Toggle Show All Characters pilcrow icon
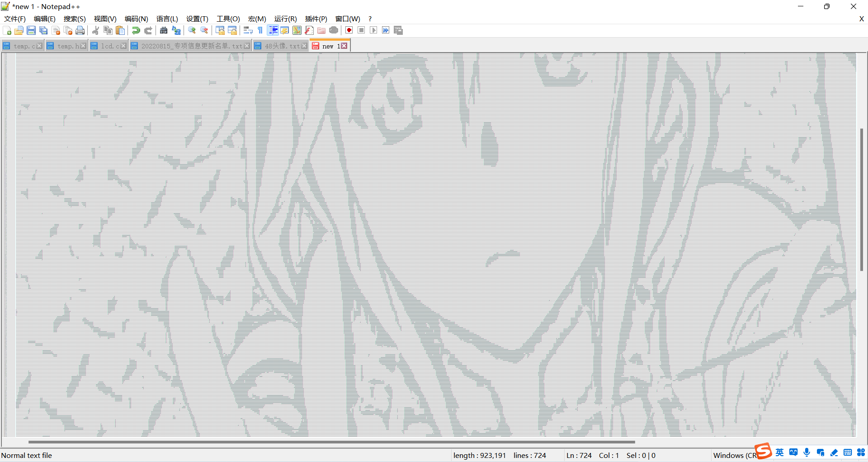Image resolution: width=868 pixels, height=462 pixels. click(260, 30)
